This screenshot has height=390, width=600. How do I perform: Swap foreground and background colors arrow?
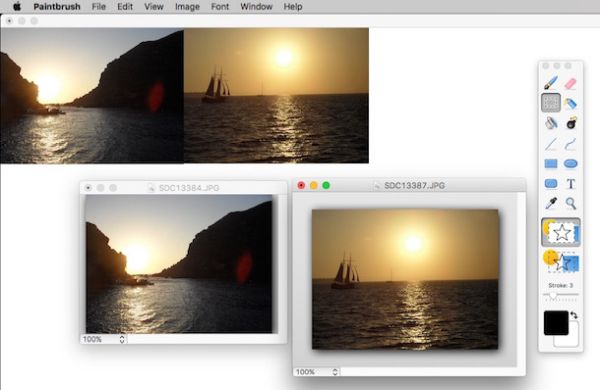click(x=574, y=315)
